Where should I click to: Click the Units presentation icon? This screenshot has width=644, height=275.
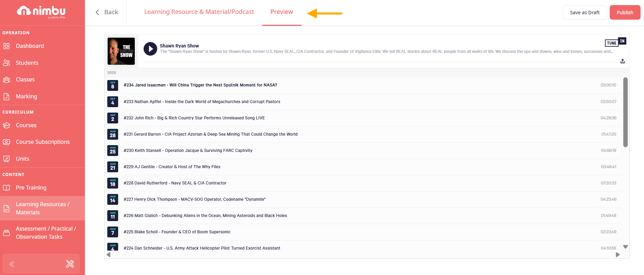[x=6, y=159]
